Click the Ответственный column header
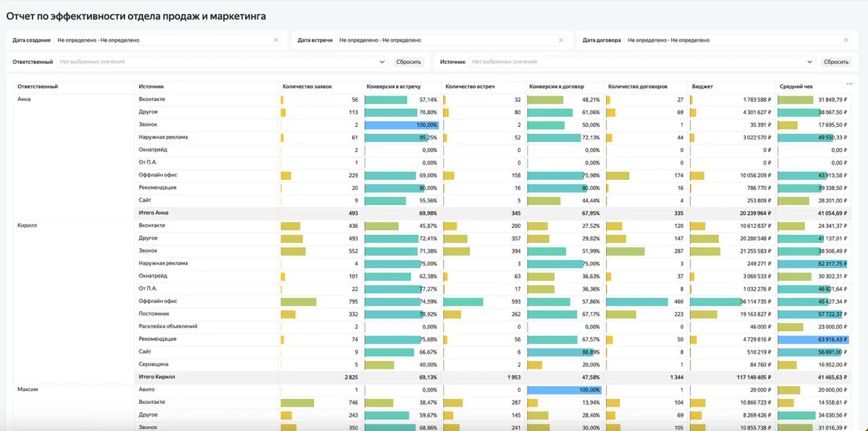Image resolution: width=868 pixels, height=431 pixels. point(38,87)
